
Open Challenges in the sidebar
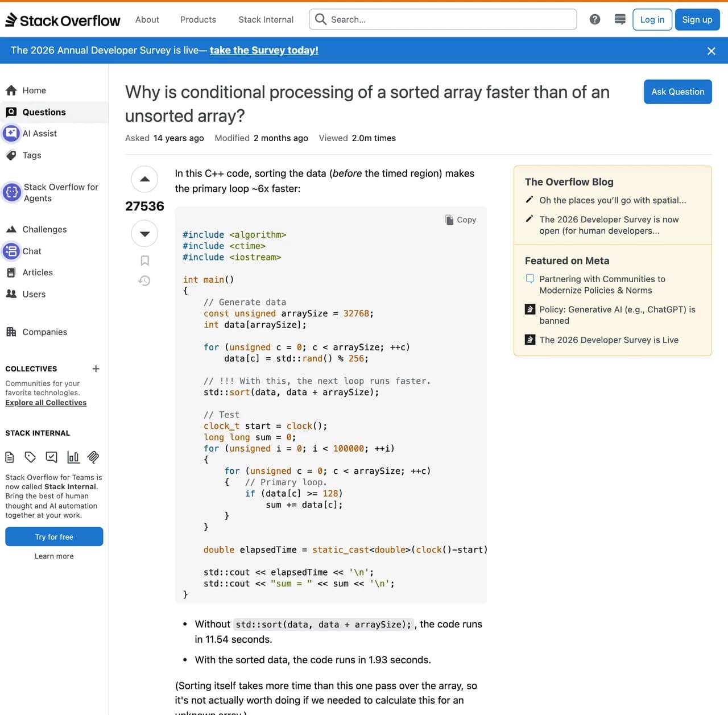tap(54, 229)
